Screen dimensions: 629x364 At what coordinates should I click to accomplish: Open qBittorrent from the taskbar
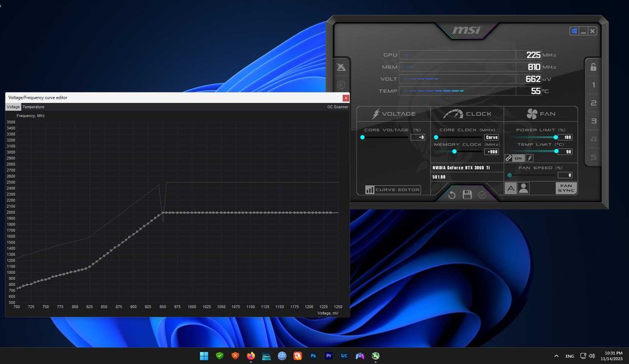coord(282,356)
